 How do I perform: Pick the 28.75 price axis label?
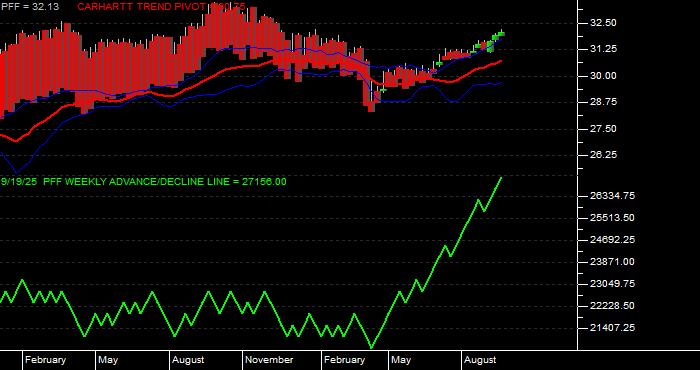(x=603, y=102)
